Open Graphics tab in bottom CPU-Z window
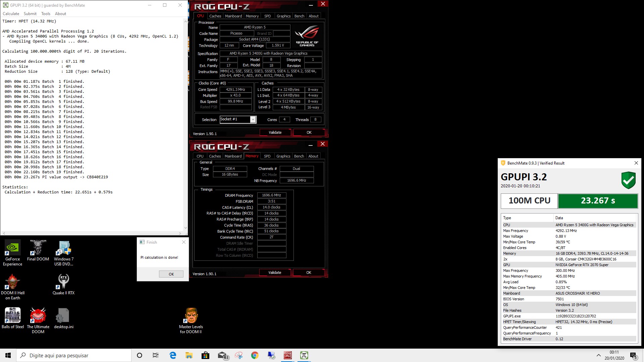 click(x=283, y=156)
